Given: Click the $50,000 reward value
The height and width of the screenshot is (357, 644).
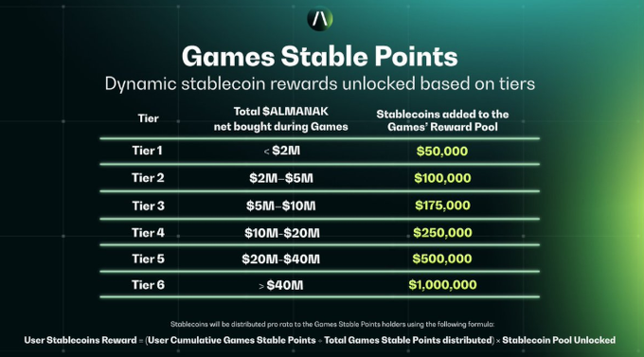Looking at the screenshot, I should (x=442, y=152).
